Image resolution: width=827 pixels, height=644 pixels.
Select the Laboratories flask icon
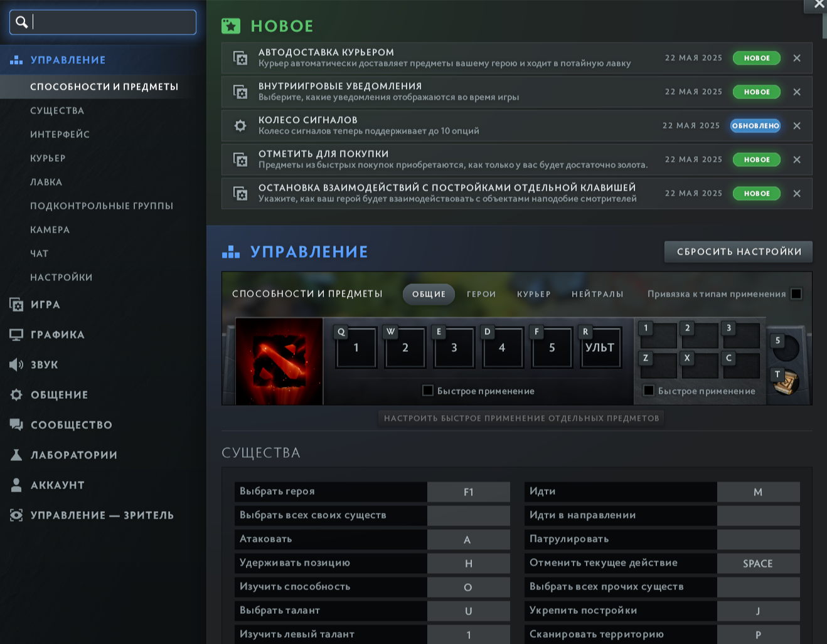(16, 455)
